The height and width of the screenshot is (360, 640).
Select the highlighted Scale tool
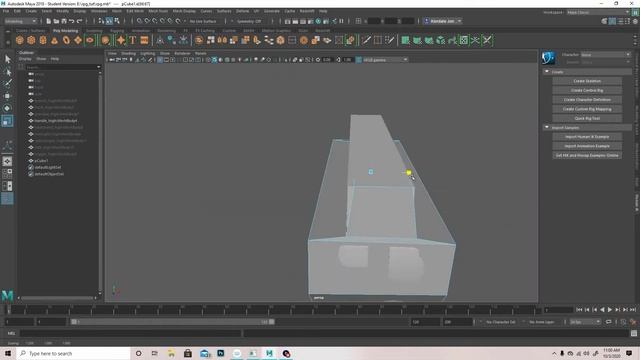tap(7, 121)
